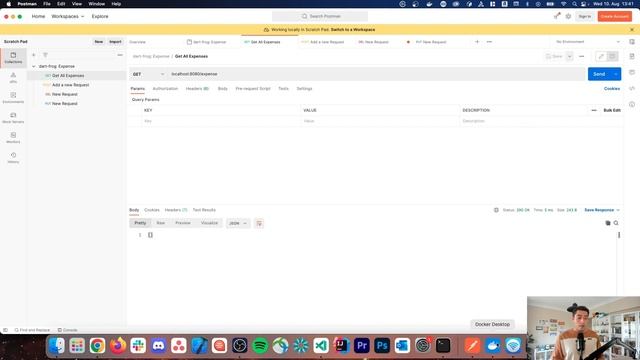This screenshot has width=640, height=360.
Task: Open the Workspaces dropdown
Action: [67, 16]
